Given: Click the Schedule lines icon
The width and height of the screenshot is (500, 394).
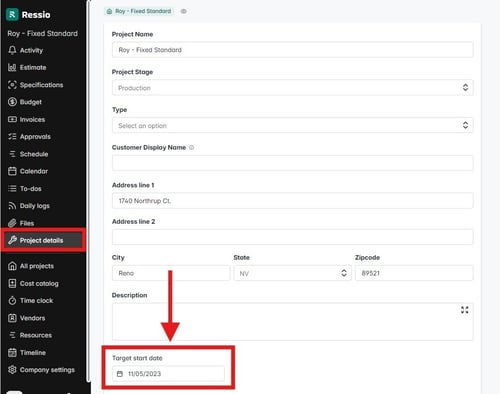Looking at the screenshot, I should [12, 154].
